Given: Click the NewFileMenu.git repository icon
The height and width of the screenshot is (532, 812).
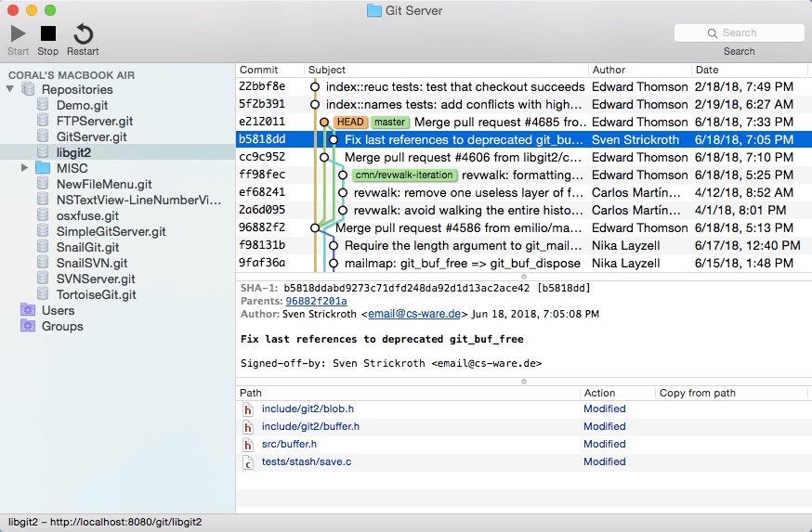Looking at the screenshot, I should (x=43, y=184).
